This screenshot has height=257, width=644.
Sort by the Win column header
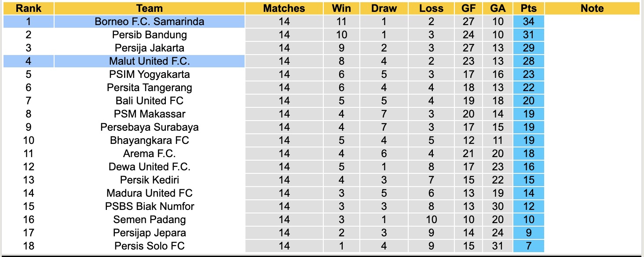[x=341, y=8]
